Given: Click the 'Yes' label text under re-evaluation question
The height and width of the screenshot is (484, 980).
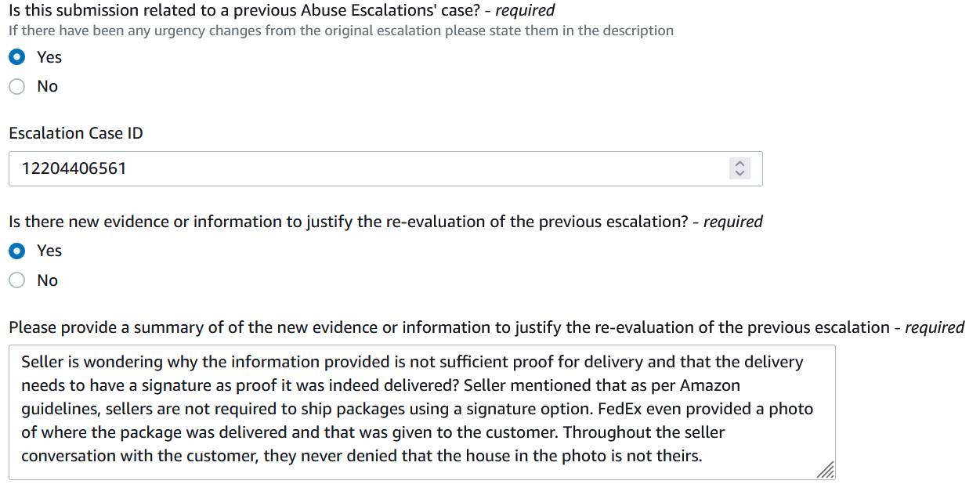Looking at the screenshot, I should point(49,251).
